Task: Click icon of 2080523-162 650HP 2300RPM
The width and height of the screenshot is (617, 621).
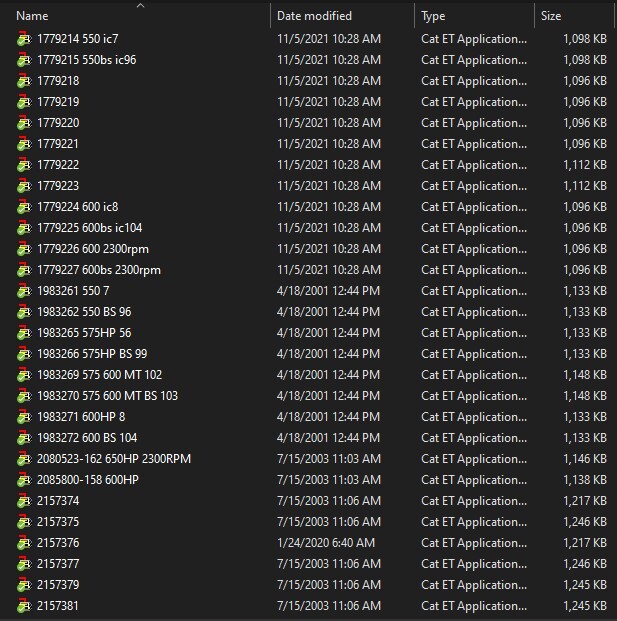Action: [x=24, y=459]
